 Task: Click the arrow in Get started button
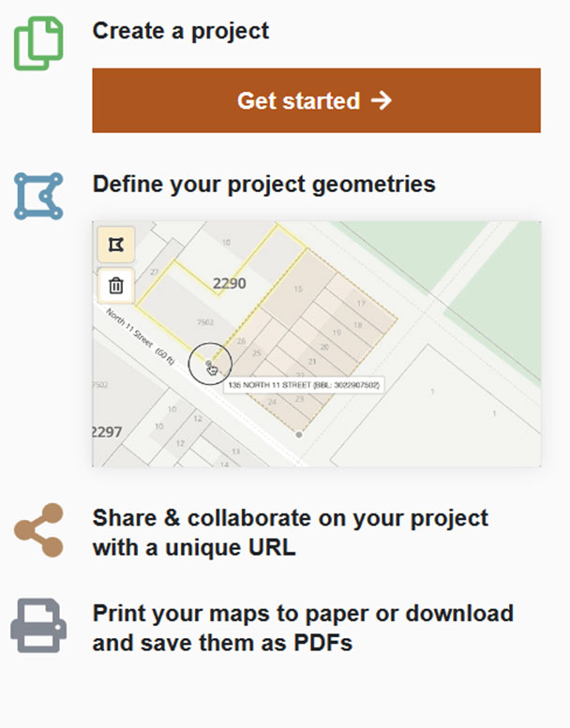click(381, 100)
